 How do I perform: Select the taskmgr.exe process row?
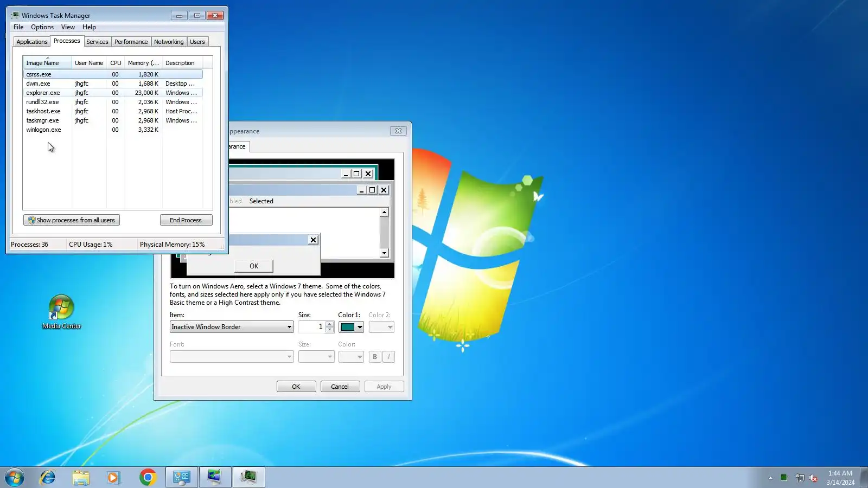coord(113,120)
